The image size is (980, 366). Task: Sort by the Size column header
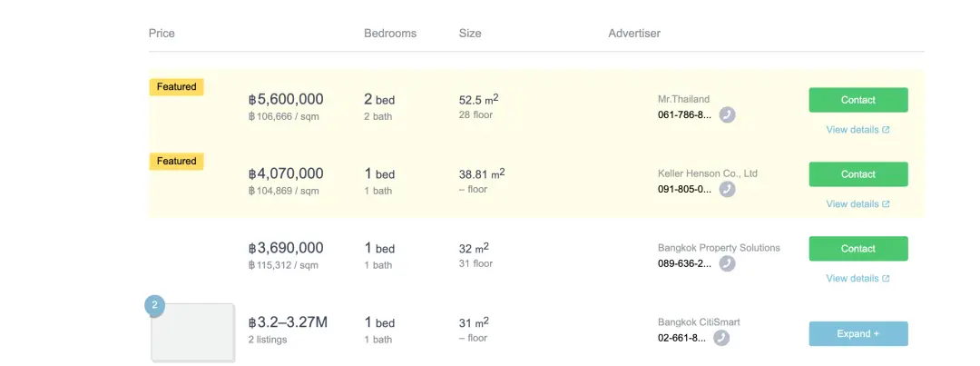coord(470,34)
